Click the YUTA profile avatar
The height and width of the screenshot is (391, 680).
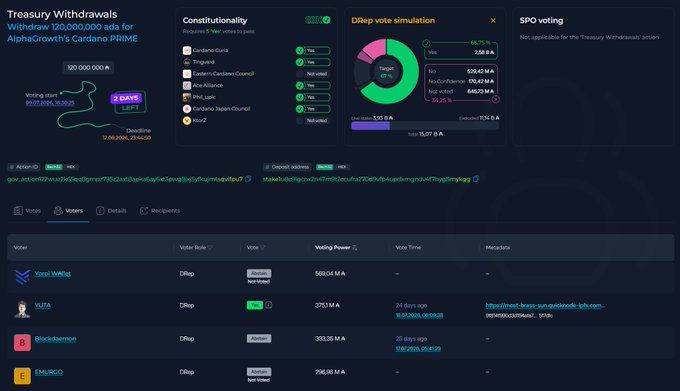[x=22, y=309]
